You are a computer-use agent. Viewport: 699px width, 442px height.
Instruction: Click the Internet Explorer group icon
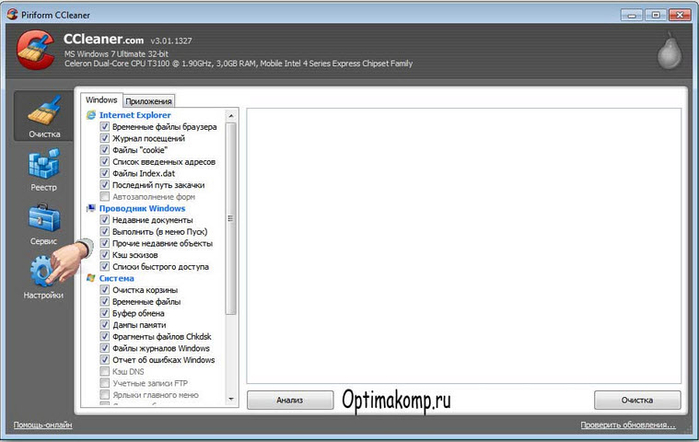[x=91, y=115]
